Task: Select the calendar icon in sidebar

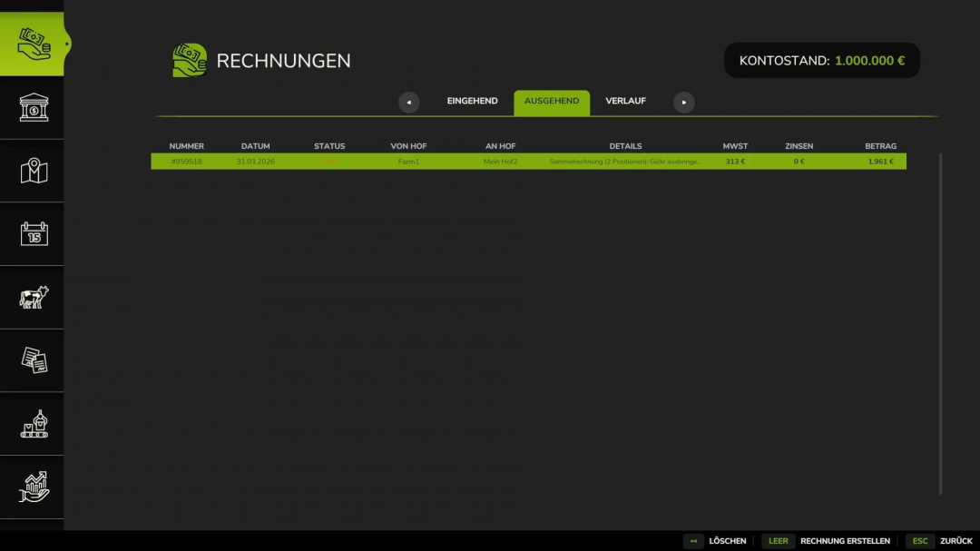Action: click(x=32, y=233)
